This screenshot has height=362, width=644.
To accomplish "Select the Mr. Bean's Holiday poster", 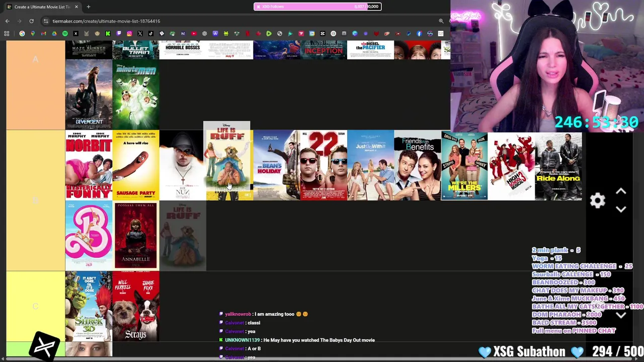I will [276, 165].
